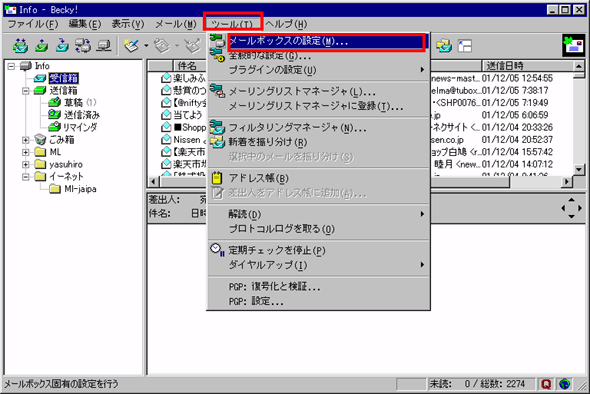This screenshot has width=590, height=394.
Task: Click the remote mailbox computer toolbar icon
Action: coord(103,46)
